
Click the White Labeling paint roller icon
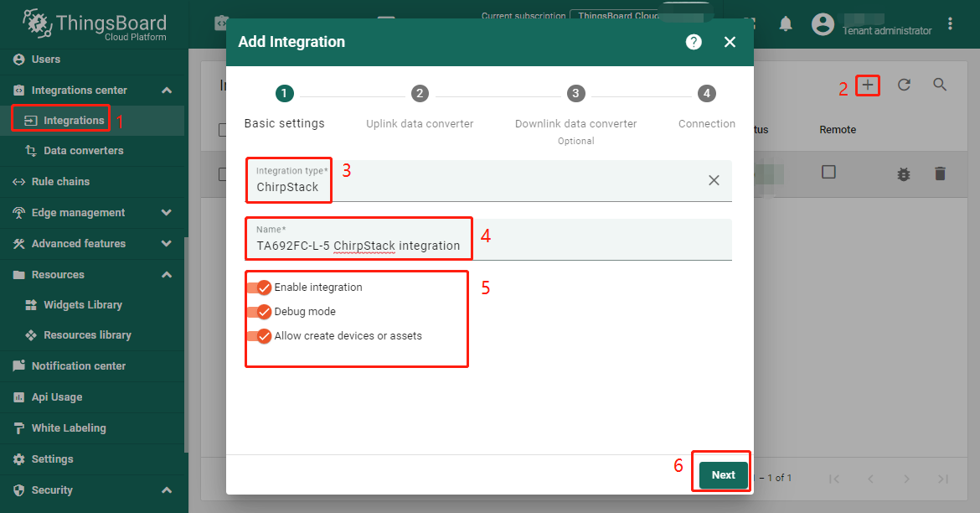[x=18, y=427]
